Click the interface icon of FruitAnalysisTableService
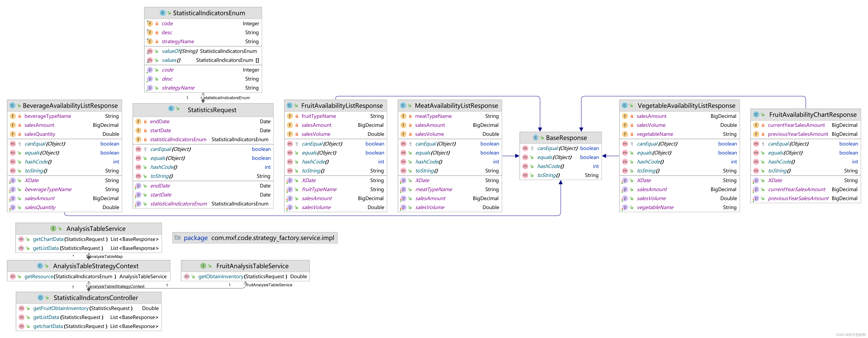Screen dimensions: 868x338 coord(203,266)
